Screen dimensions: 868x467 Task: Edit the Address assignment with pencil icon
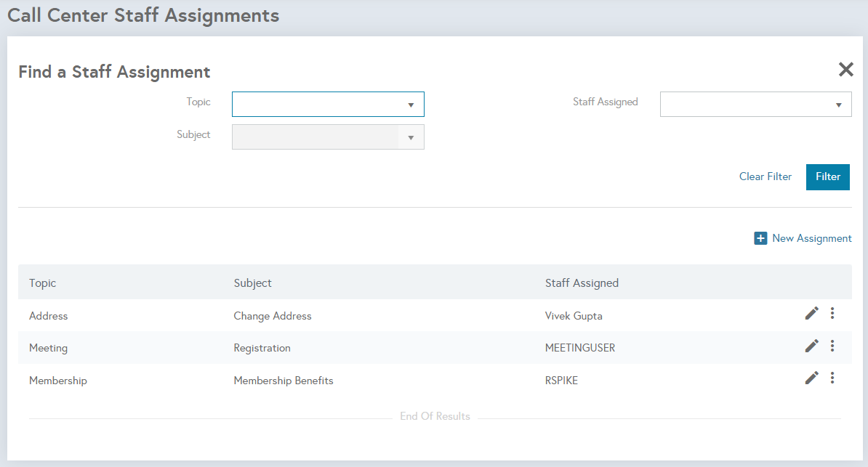[811, 314]
